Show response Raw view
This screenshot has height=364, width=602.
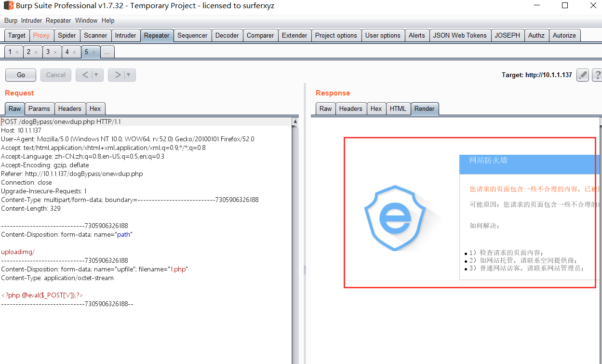(x=326, y=108)
